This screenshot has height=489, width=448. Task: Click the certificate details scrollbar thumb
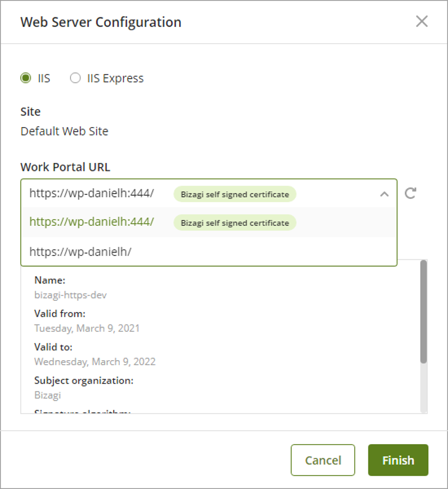tap(423, 311)
